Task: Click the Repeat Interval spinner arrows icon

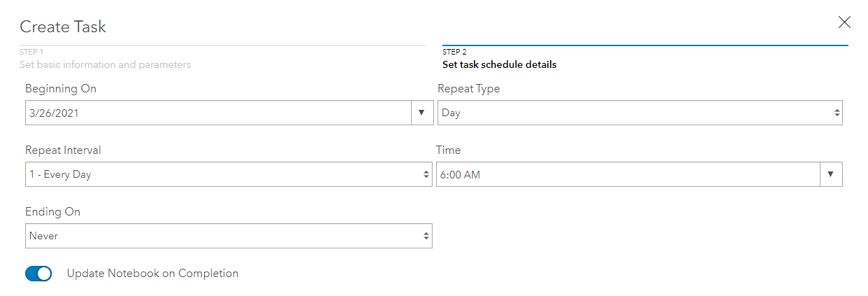Action: pyautogui.click(x=426, y=174)
